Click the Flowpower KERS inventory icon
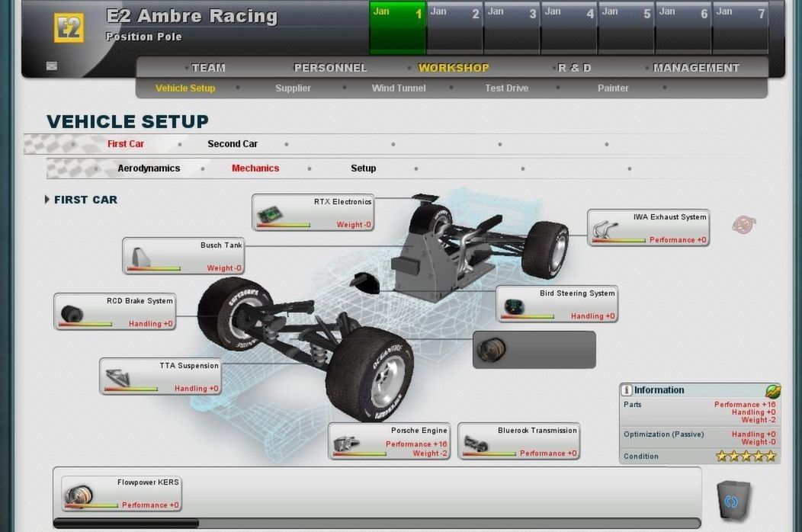 pyautogui.click(x=79, y=495)
